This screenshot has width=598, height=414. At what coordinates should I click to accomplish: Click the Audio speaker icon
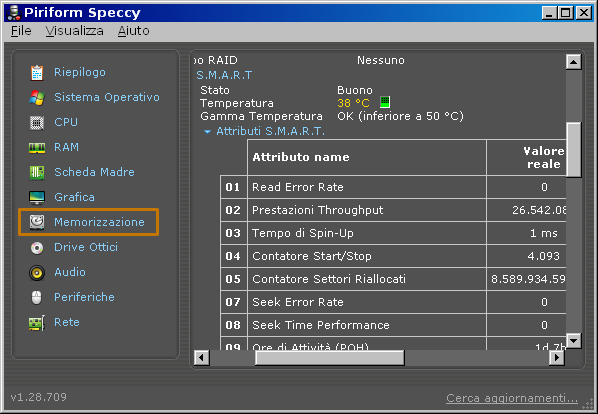pyautogui.click(x=37, y=273)
